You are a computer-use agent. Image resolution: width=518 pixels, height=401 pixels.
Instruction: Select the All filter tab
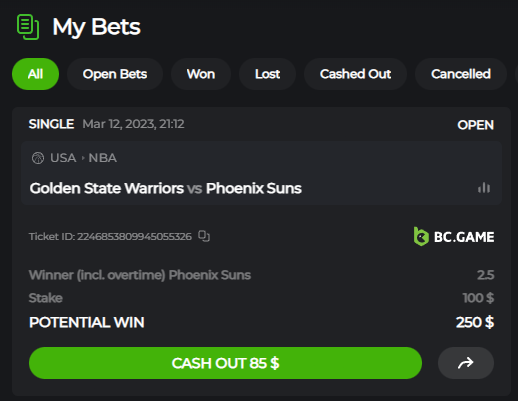click(x=35, y=74)
